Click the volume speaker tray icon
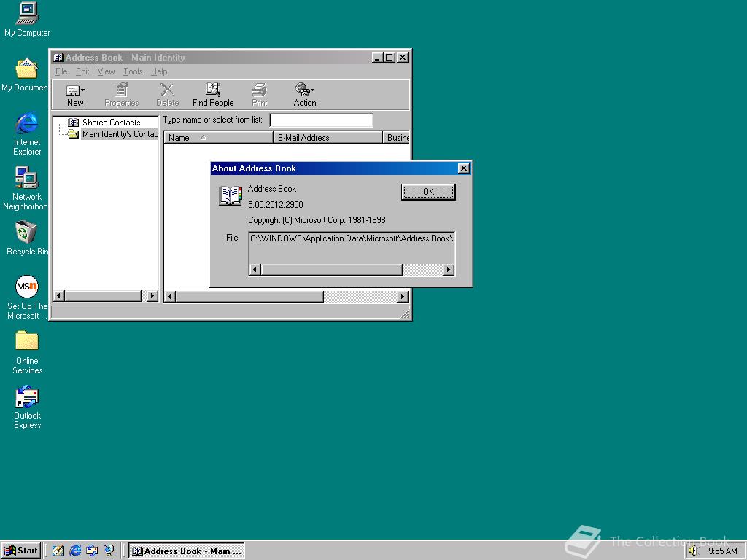 [693, 551]
